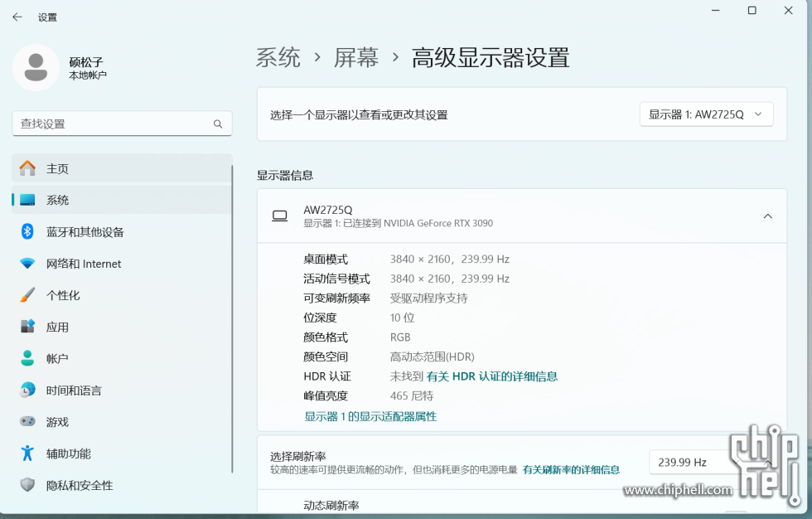Maximize the Settings window
This screenshot has height=519, width=812.
(752, 10)
